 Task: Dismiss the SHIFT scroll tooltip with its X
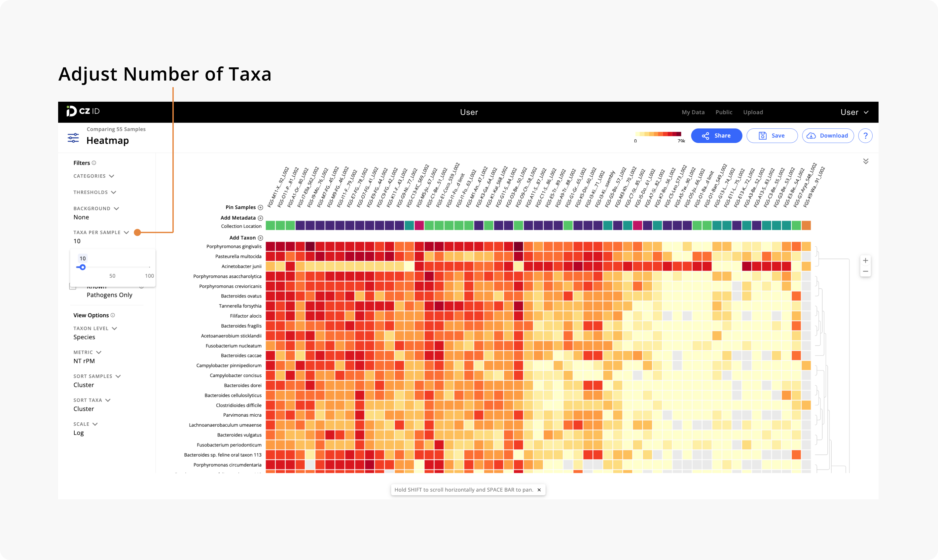click(539, 489)
